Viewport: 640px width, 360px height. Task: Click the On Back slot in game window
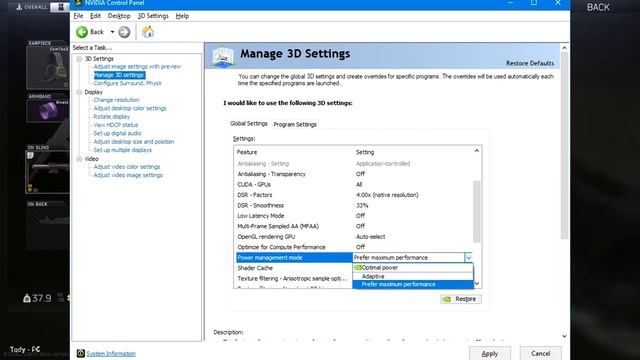tap(47, 228)
